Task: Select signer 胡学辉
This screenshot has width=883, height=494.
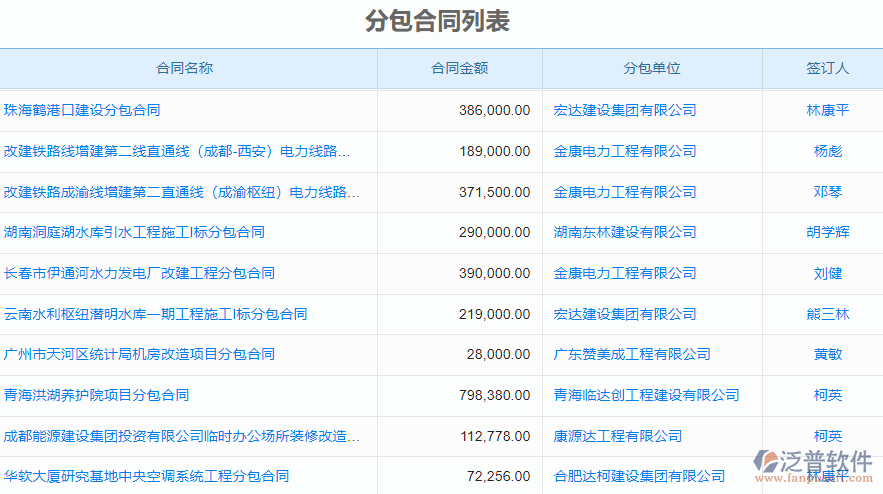Action: click(827, 232)
